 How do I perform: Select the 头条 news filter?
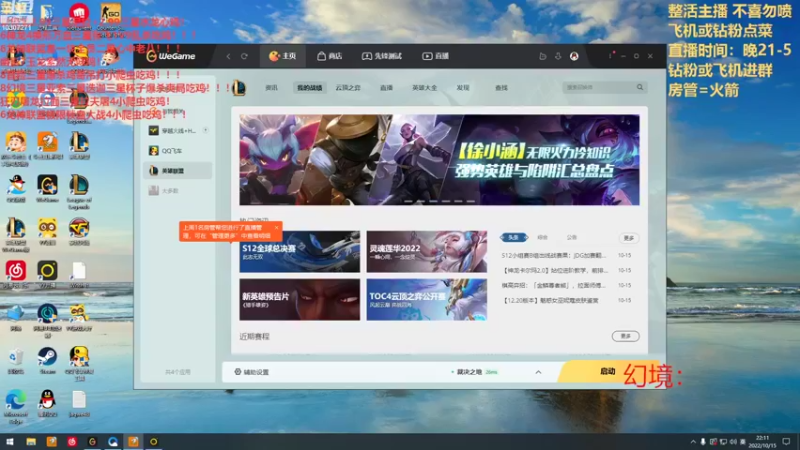click(513, 237)
